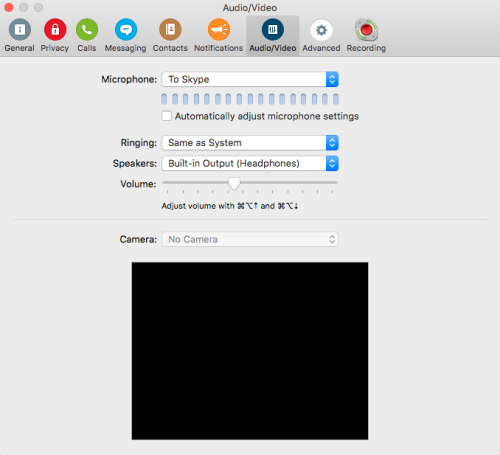Open the Privacy lock icon
The height and width of the screenshot is (455, 500).
point(55,30)
